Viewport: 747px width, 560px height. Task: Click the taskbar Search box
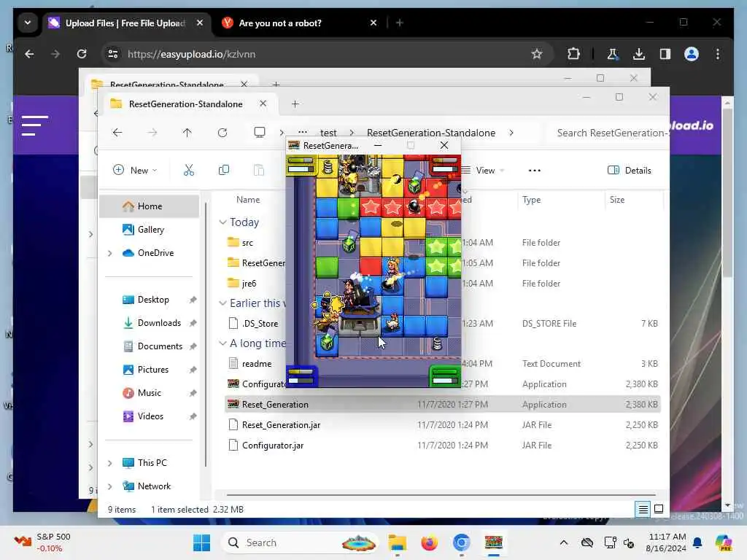tap(300, 542)
